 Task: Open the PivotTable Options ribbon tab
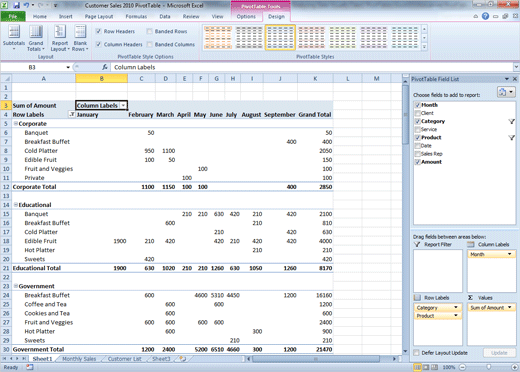246,16
